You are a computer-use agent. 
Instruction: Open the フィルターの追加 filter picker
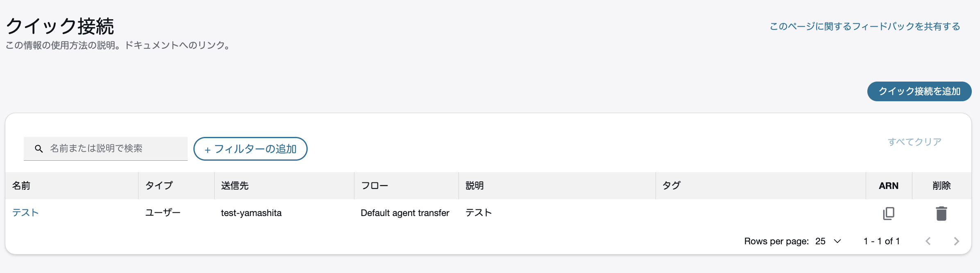click(250, 149)
